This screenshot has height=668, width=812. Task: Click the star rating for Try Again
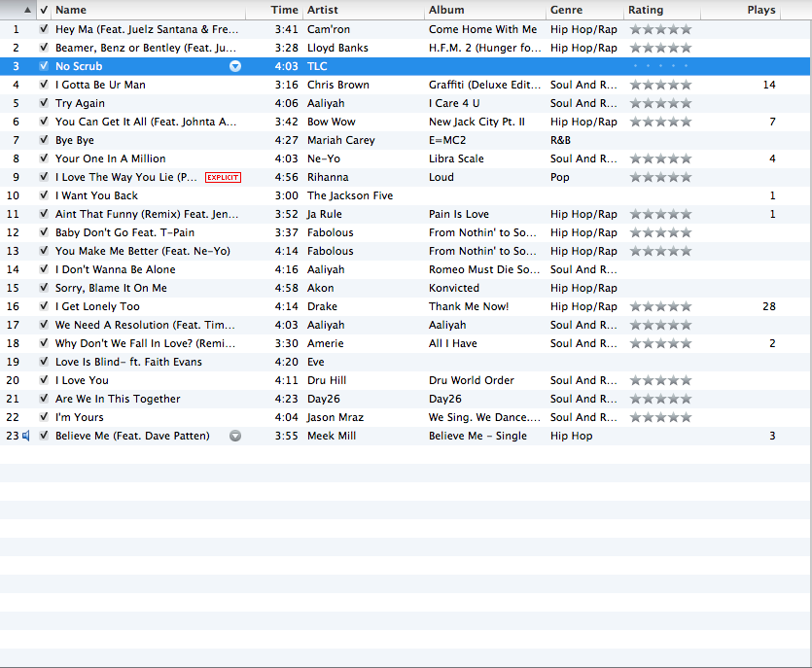pyautogui.click(x=660, y=103)
